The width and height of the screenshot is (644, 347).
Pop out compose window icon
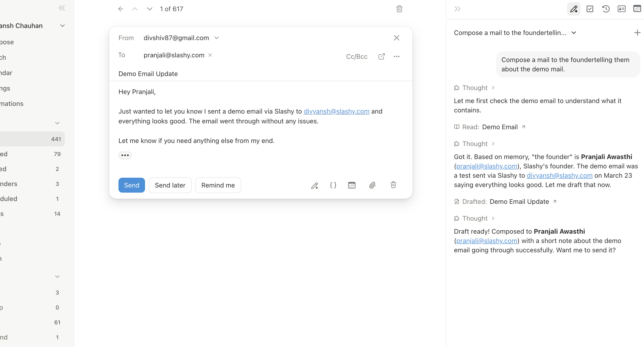[x=381, y=56]
